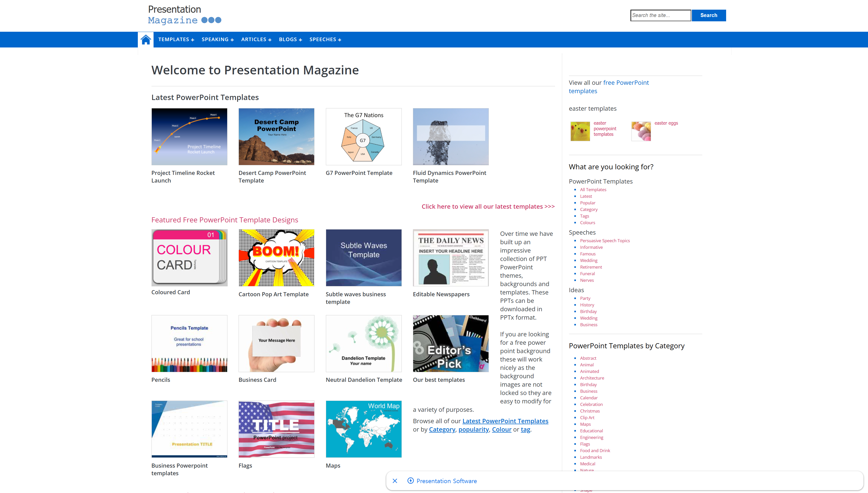This screenshot has height=493, width=868.
Task: Open the G7 Nations template thumbnail
Action: point(363,137)
